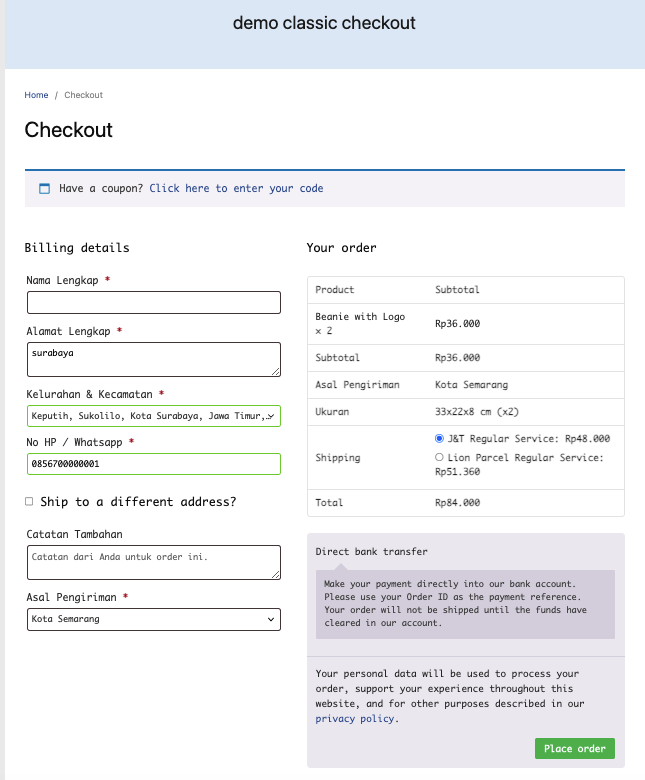Tick 'Ship to a different address?' checkbox

[x=29, y=501]
